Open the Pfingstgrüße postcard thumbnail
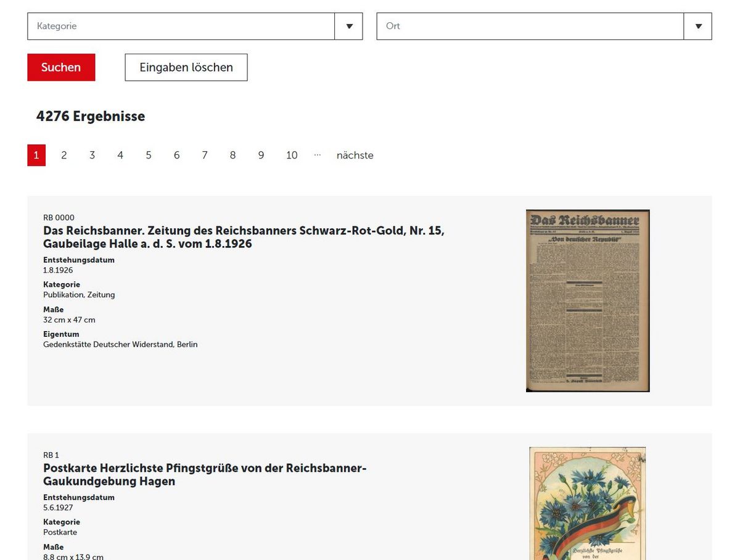The image size is (740, 560). (588, 503)
